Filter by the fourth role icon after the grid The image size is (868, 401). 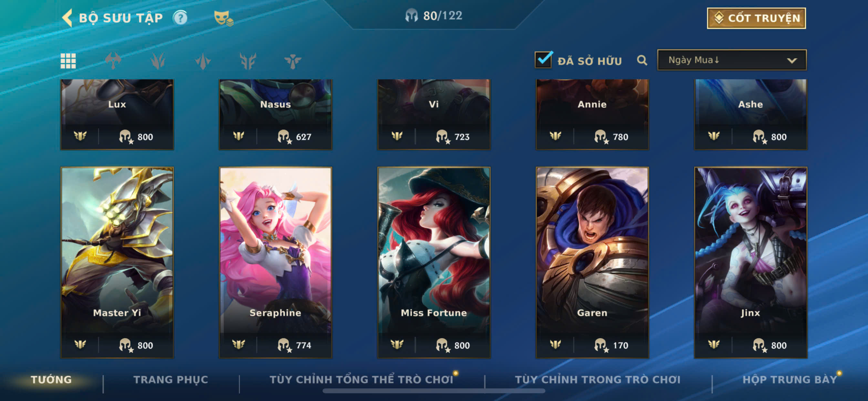coord(248,61)
